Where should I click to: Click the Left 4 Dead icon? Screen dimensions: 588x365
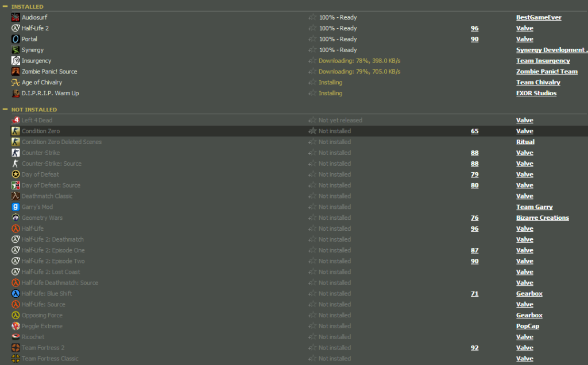click(x=16, y=121)
